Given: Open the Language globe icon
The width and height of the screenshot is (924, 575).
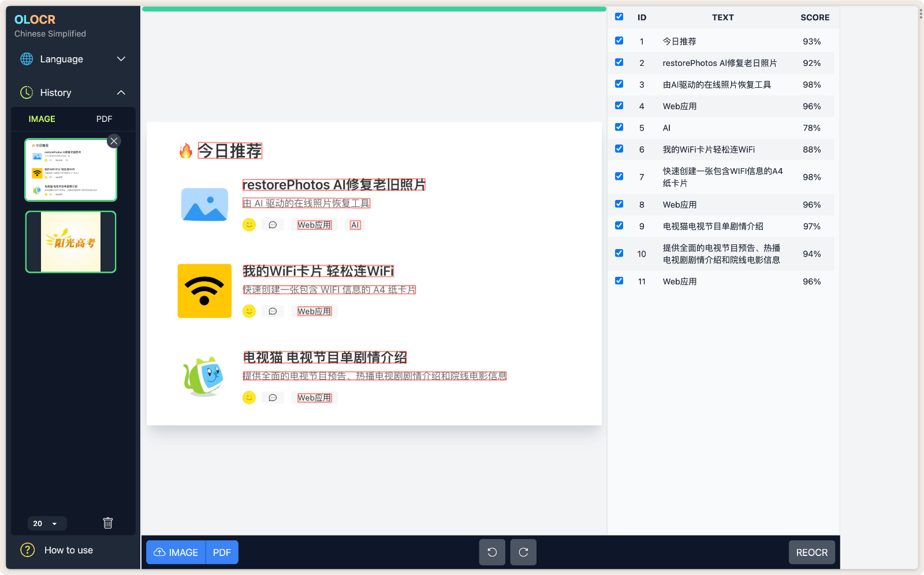Looking at the screenshot, I should [26, 59].
